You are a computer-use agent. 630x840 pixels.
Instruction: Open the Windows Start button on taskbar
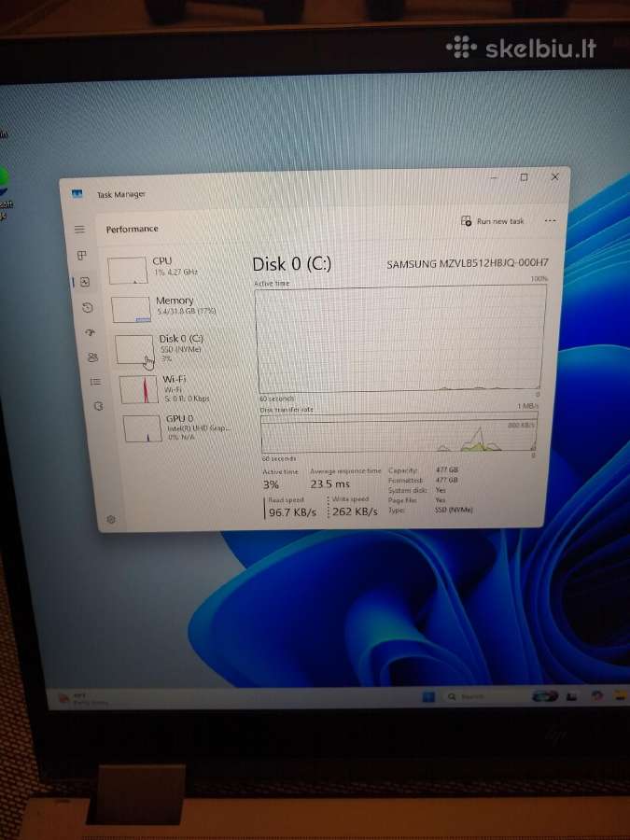coord(428,696)
